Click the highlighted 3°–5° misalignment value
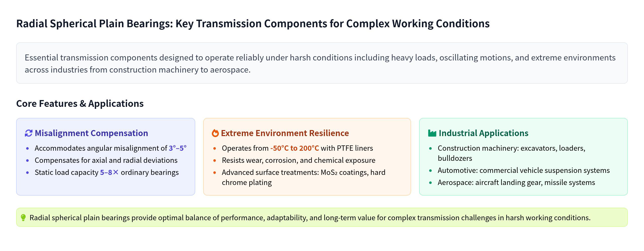Image resolution: width=644 pixels, height=251 pixels. coord(178,148)
